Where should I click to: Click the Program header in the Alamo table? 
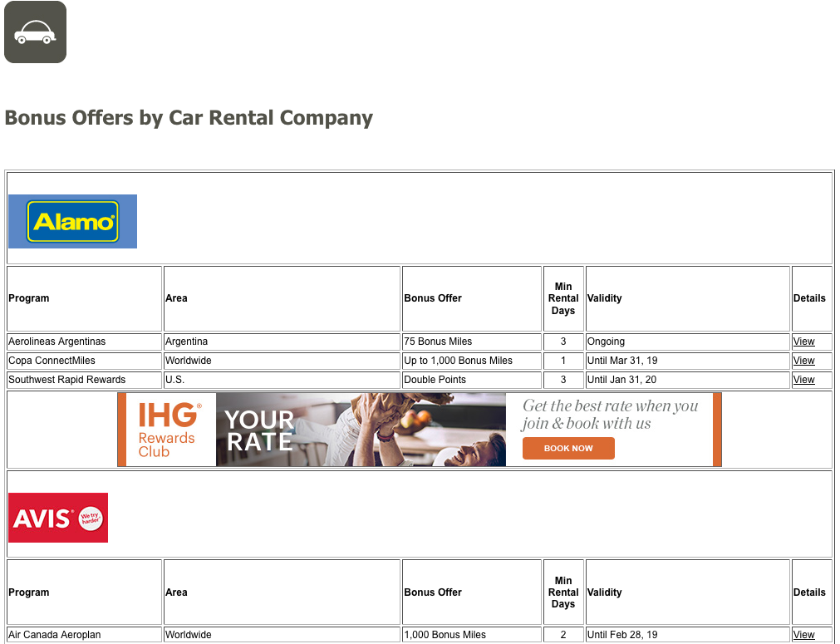pos(84,298)
